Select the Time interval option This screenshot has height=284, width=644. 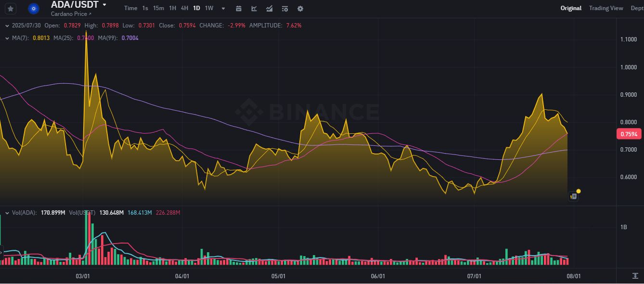click(x=130, y=8)
